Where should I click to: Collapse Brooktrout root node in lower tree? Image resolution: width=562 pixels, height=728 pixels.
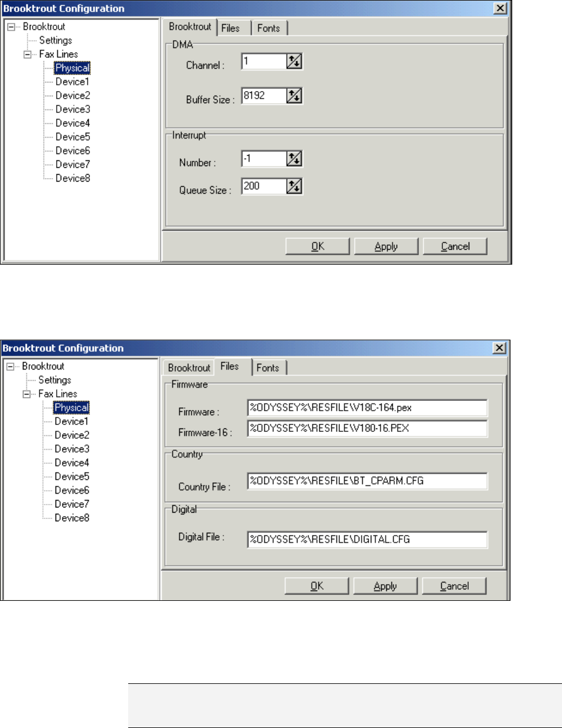(x=10, y=367)
